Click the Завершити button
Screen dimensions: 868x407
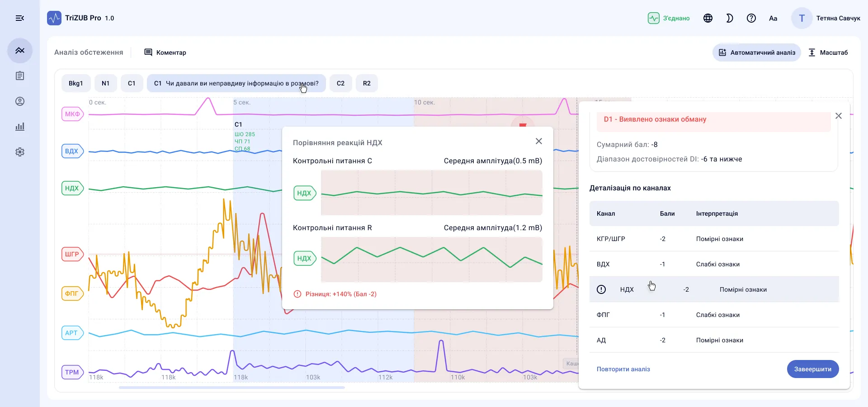(813, 369)
